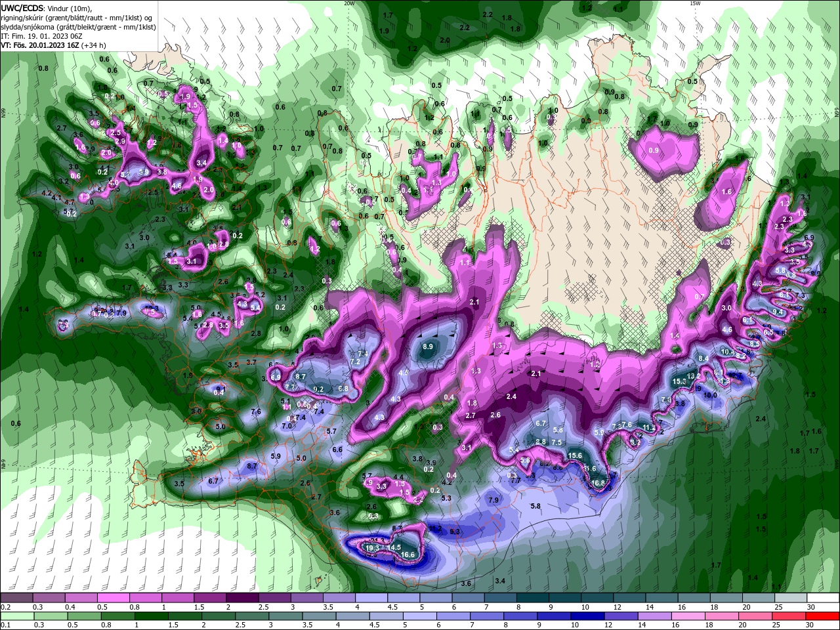Click the 9.2 precipitation value
The height and width of the screenshot is (630, 840).
pos(319,389)
